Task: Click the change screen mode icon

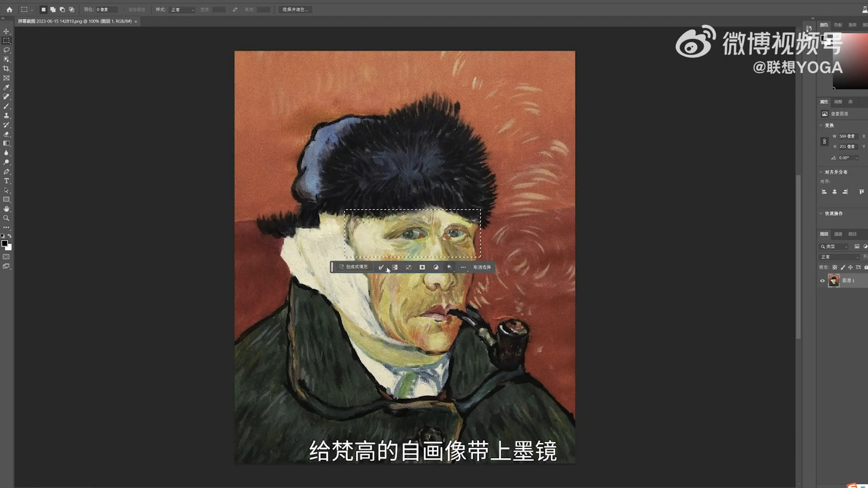Action: 7,266
